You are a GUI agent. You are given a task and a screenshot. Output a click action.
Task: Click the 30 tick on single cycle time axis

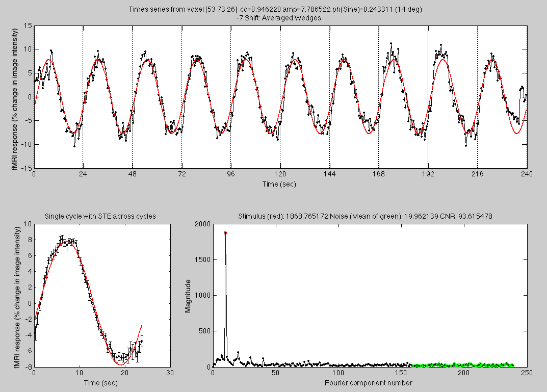170,373
